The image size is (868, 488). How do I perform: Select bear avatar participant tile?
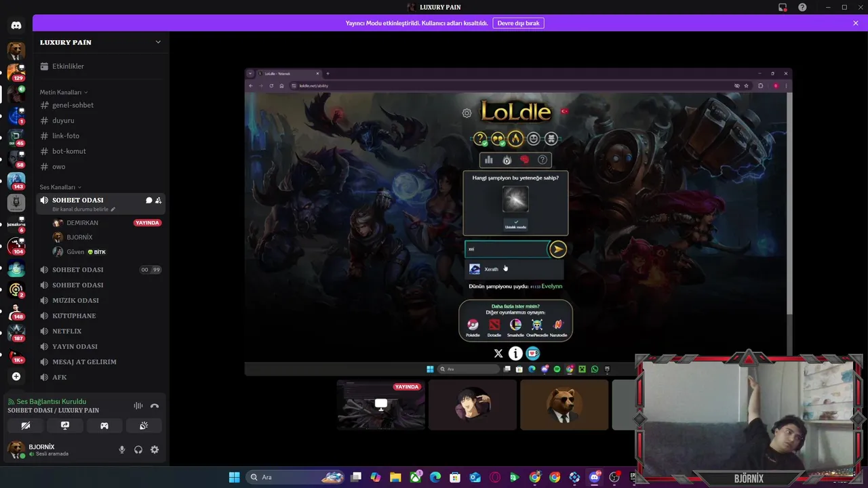coord(564,405)
